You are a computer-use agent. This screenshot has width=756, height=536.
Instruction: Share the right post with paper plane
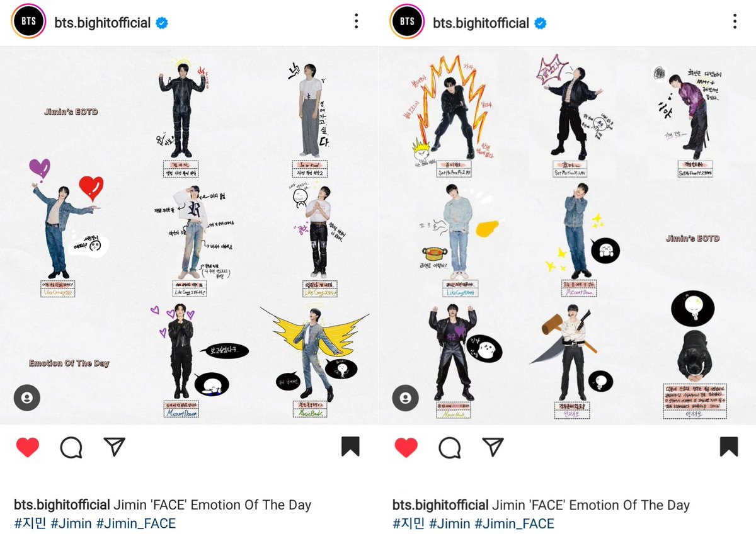493,447
